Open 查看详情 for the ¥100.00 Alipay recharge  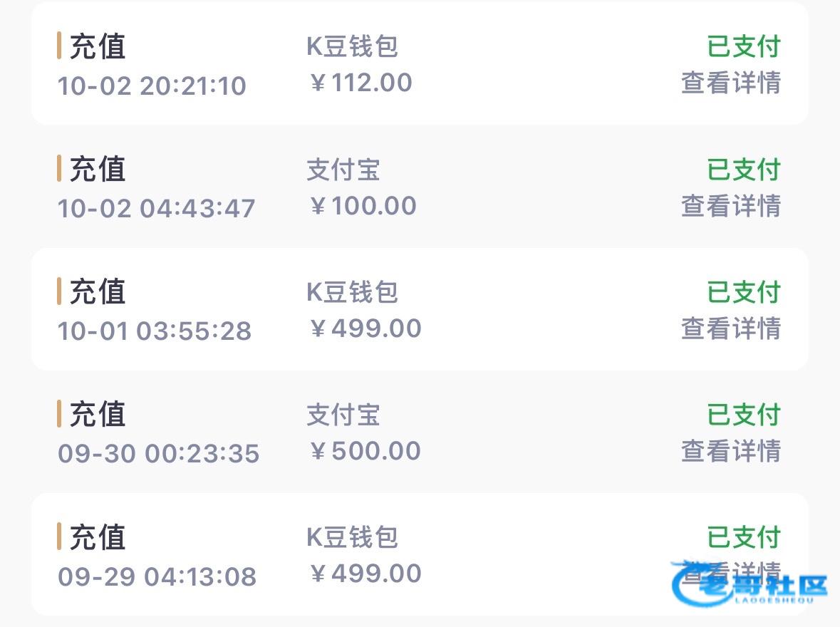(730, 206)
